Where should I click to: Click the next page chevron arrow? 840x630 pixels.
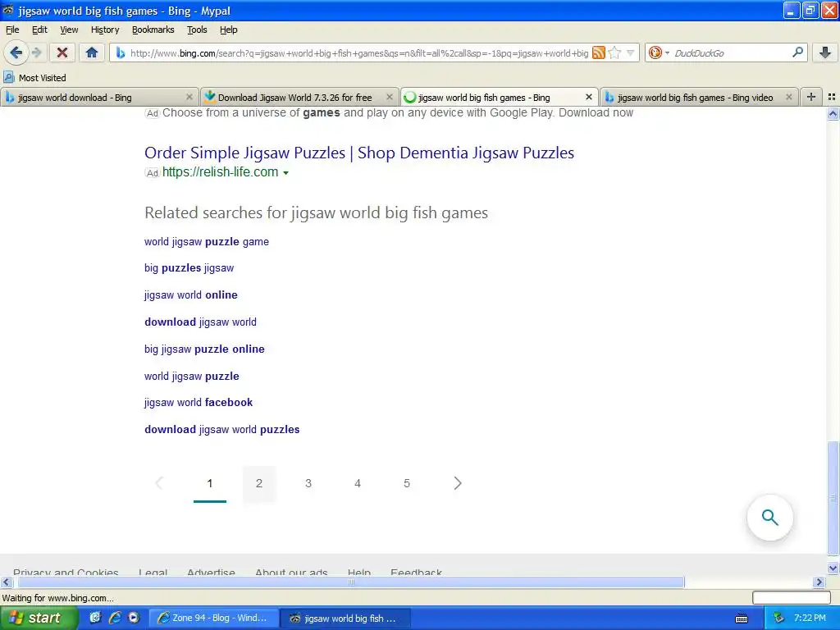click(x=457, y=483)
